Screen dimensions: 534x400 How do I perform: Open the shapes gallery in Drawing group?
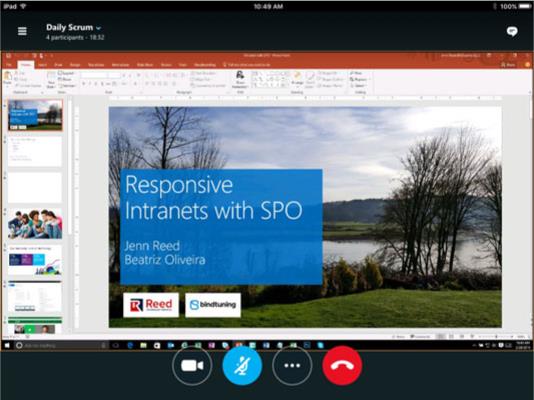(x=271, y=80)
